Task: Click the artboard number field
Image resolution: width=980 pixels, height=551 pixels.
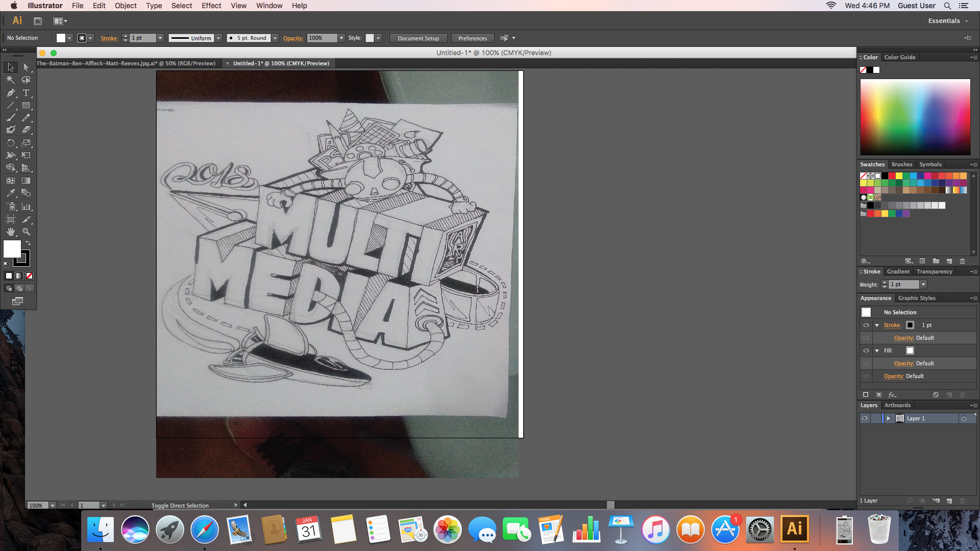Action: pyautogui.click(x=89, y=505)
